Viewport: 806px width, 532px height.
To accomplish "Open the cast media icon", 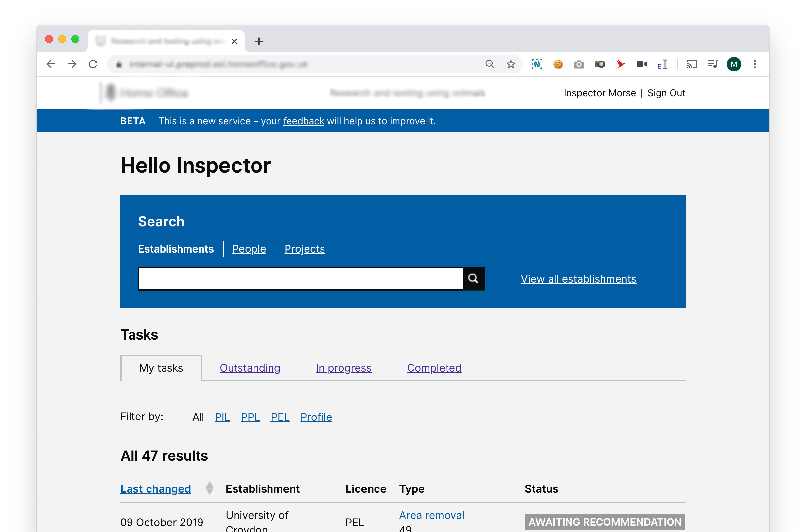I will point(691,64).
